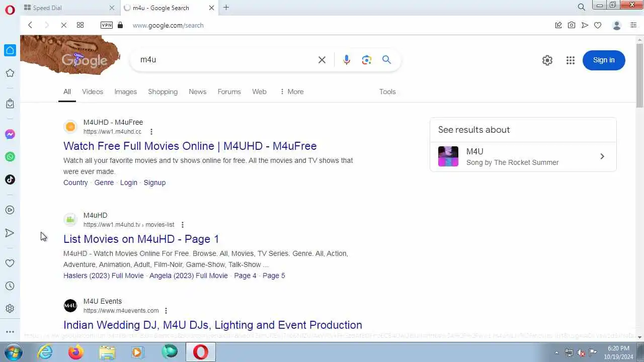Switch to Images results tab
This screenshot has height=362, width=644.
pyautogui.click(x=125, y=92)
